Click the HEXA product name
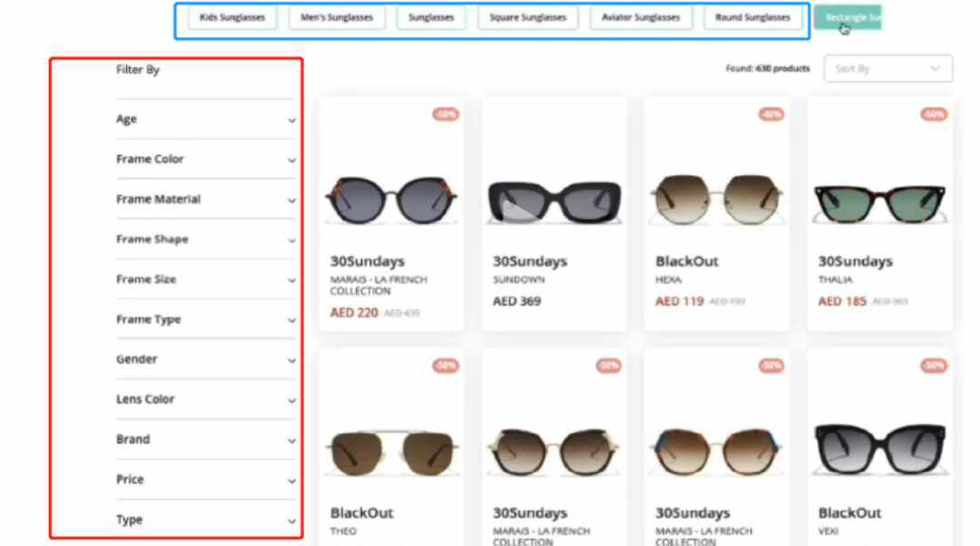980x546 pixels. (x=668, y=280)
